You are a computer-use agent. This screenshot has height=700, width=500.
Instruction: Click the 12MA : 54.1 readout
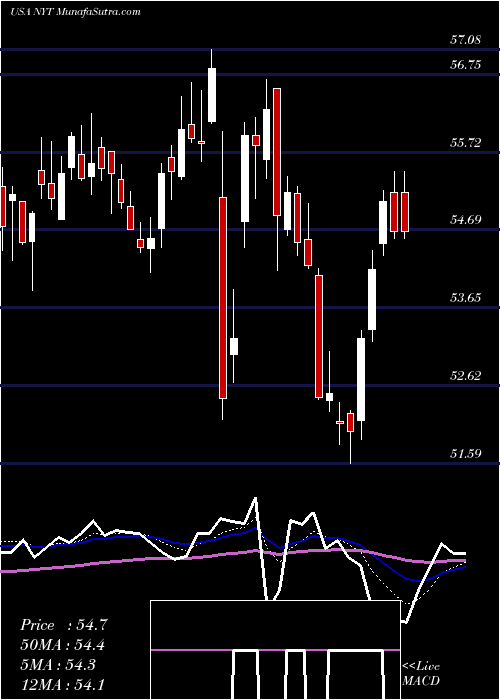tap(64, 684)
